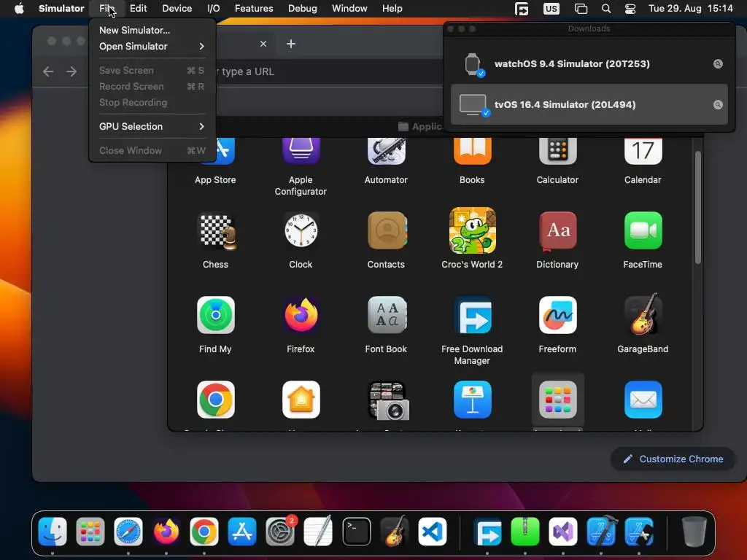Open the Edit menu
The image size is (747, 560).
pyautogui.click(x=138, y=9)
